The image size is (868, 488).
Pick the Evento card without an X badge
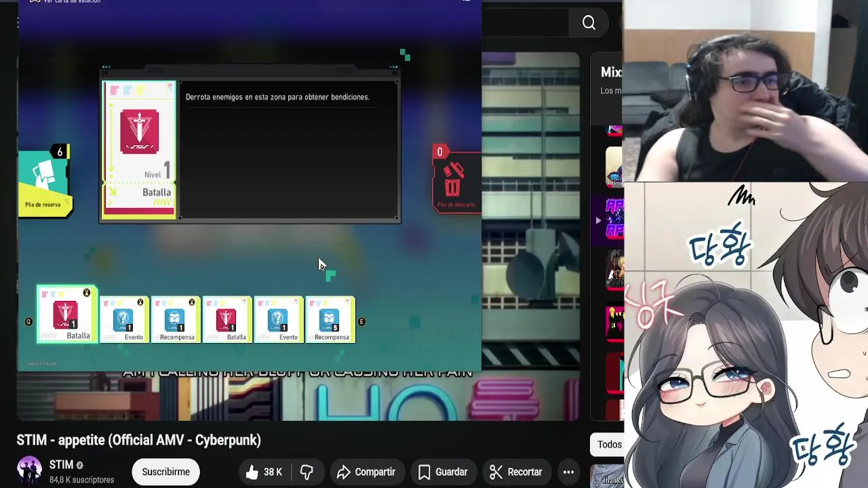point(278,319)
